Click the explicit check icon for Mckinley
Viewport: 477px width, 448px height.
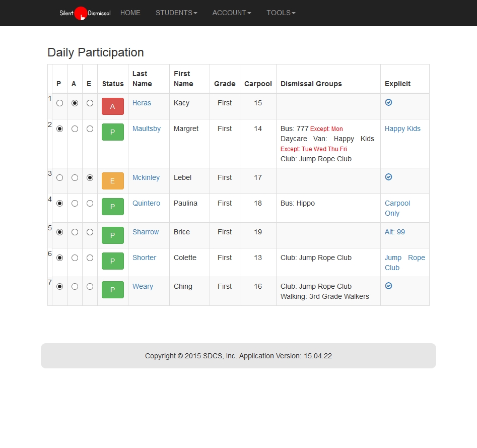[388, 177]
